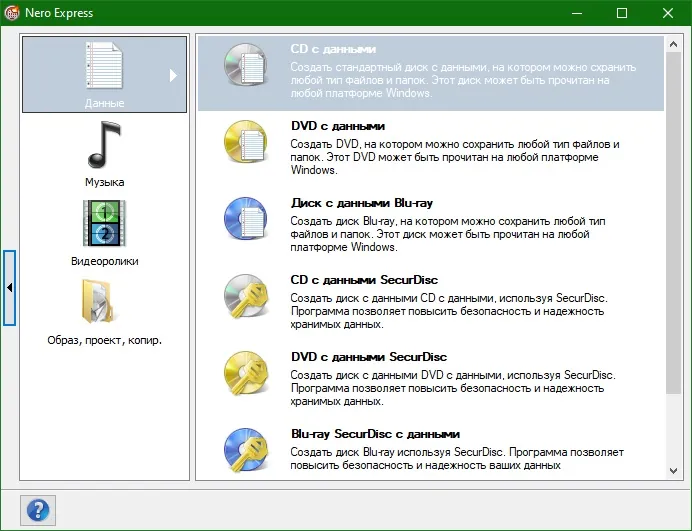Click the yellow DVD с данными disc icon

point(246,142)
